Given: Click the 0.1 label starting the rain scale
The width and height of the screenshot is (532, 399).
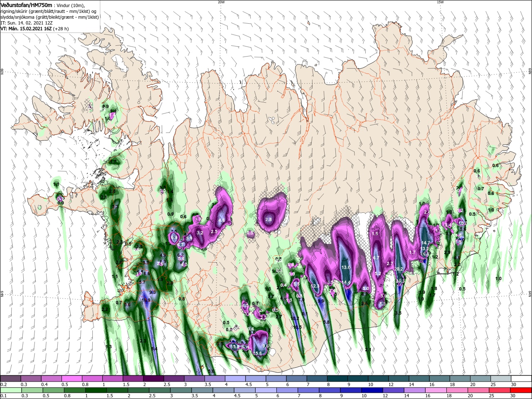Looking at the screenshot, I should pyautogui.click(x=4, y=396).
